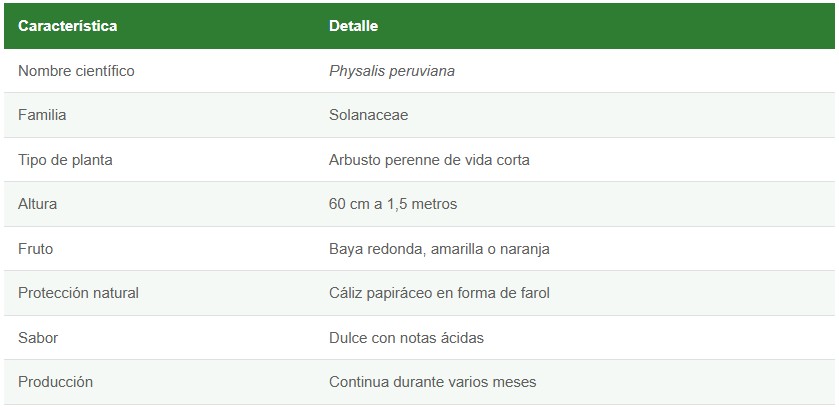Click 'Baya redonda, amarilla o naranja' cell
Screen dimensions: 839x410
(x=439, y=248)
